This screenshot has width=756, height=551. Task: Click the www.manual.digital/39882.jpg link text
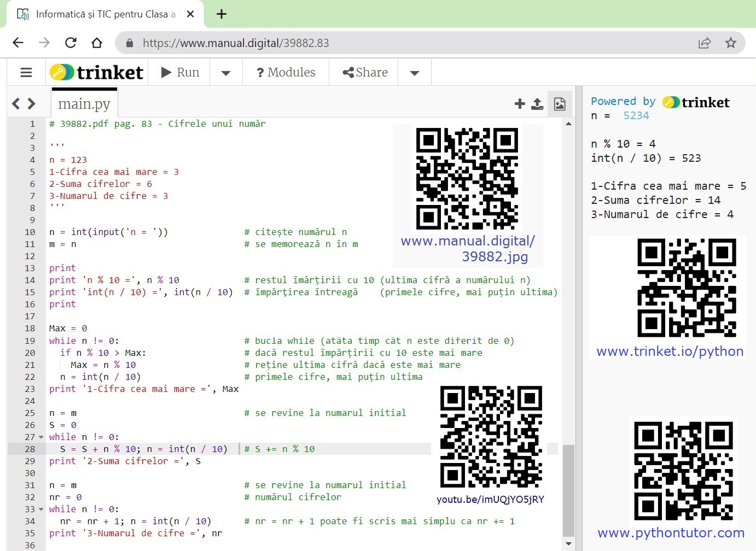coord(468,249)
